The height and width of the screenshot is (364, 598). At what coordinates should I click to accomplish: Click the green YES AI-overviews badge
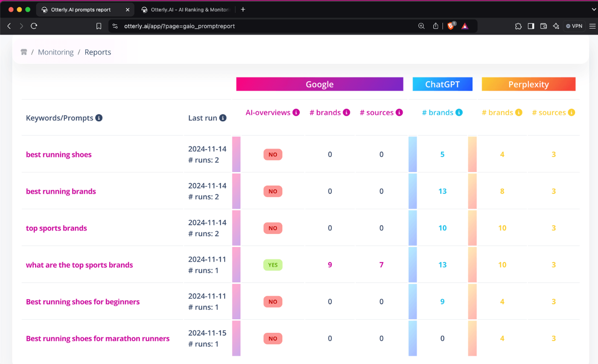(272, 265)
